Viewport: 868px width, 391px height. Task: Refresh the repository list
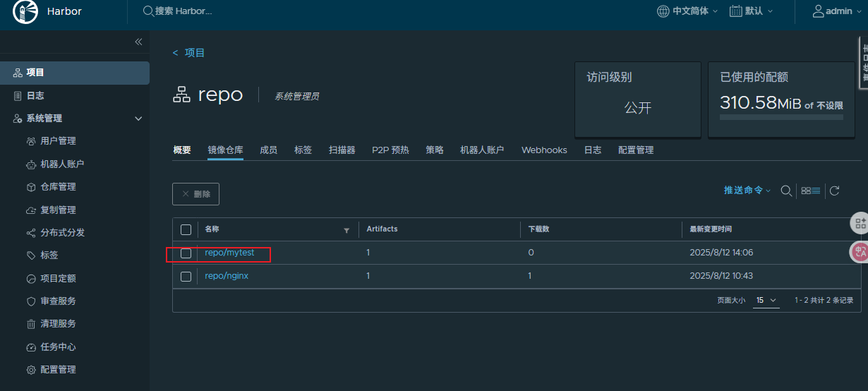tap(834, 191)
